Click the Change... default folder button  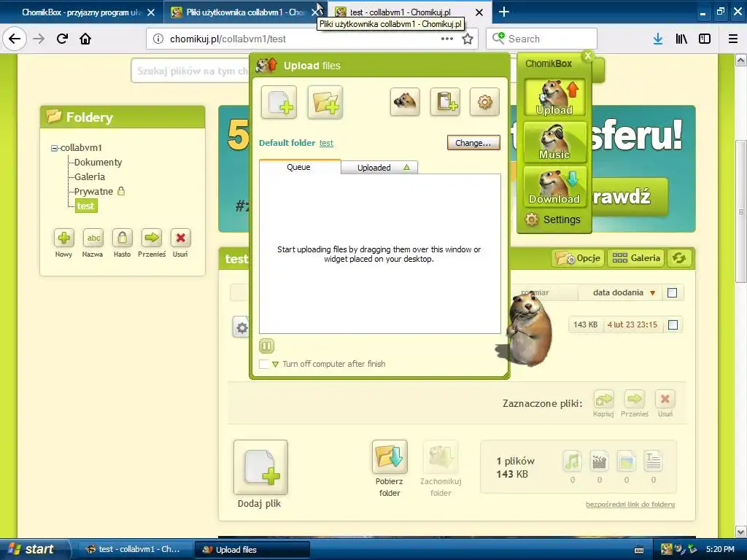[473, 143]
